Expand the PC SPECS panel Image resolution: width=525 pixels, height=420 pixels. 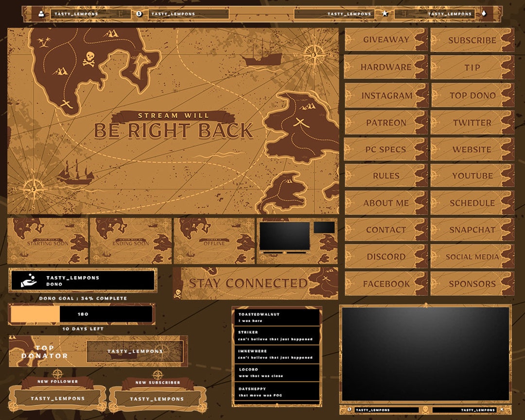[x=385, y=149]
